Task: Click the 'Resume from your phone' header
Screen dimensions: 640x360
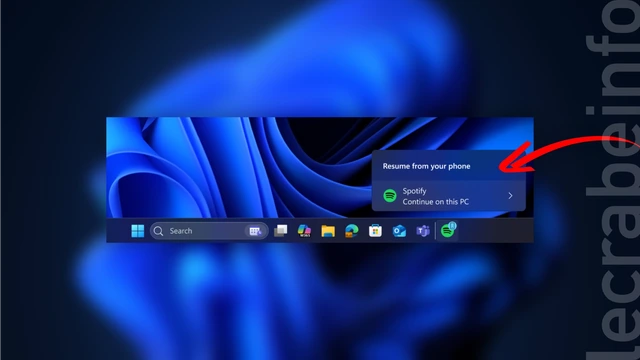Action: (427, 166)
